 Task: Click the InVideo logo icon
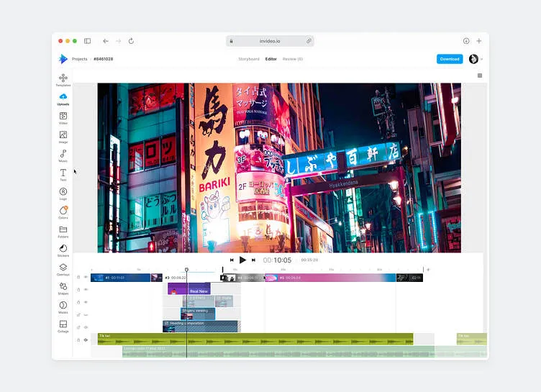(63, 59)
